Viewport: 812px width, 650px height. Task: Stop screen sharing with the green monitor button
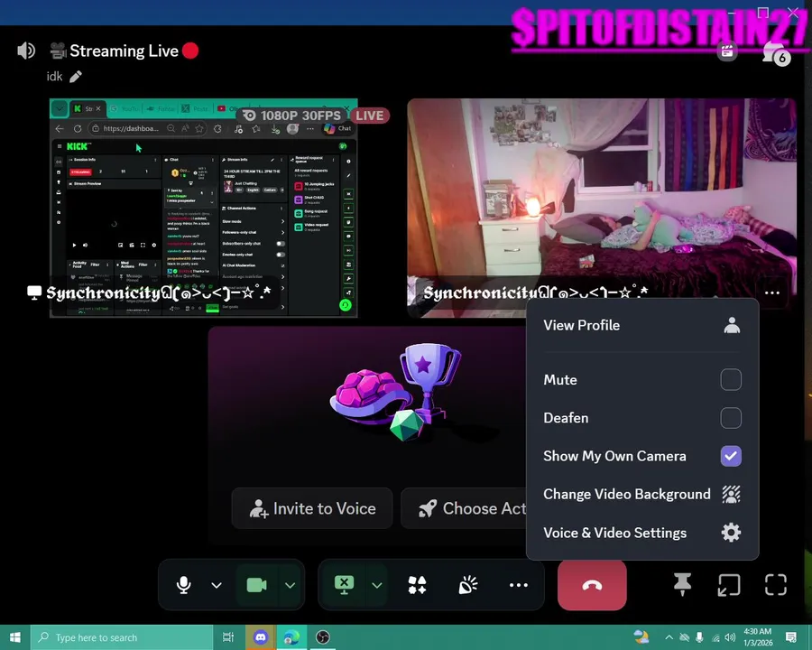tap(344, 585)
